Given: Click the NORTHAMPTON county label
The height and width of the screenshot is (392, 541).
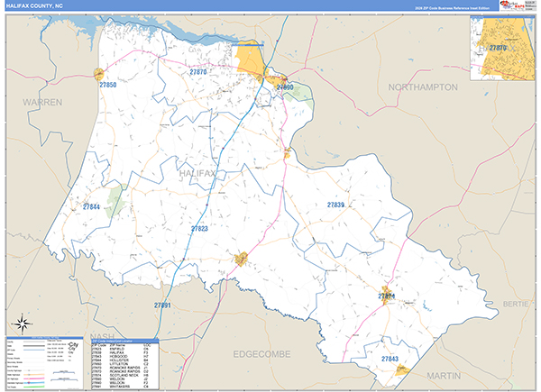Looking at the screenshot, I should [x=423, y=87].
